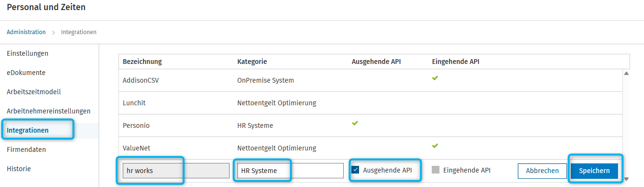Go to Arbeitszeitmodell settings
The width and height of the screenshot is (644, 187).
click(34, 92)
